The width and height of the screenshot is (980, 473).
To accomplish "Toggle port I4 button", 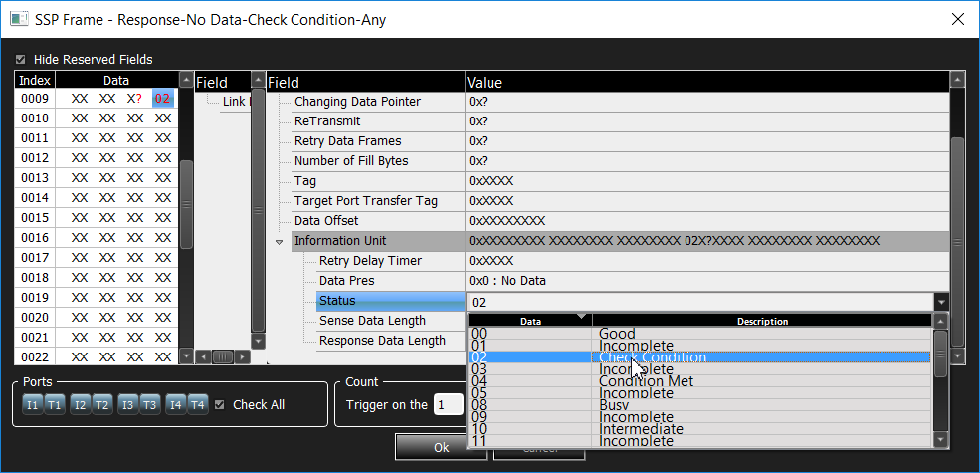I will (176, 405).
